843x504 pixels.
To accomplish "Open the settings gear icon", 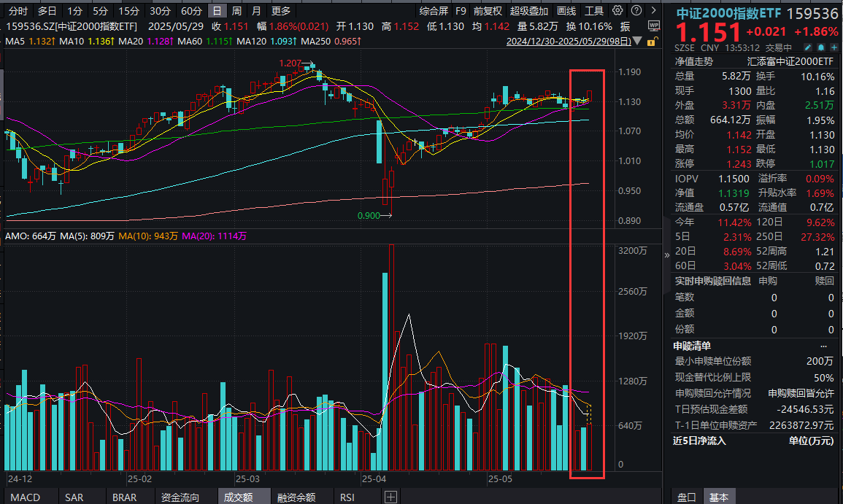I will [x=617, y=9].
